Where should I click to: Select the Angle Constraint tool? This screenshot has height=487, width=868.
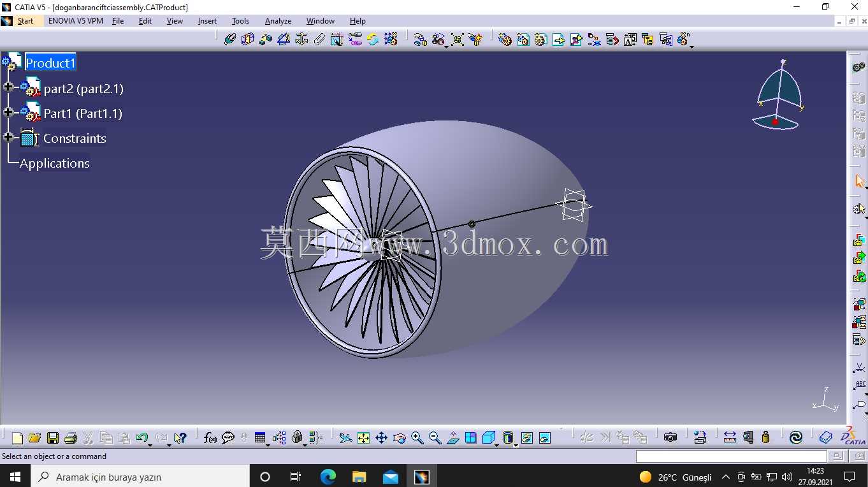[x=284, y=40]
